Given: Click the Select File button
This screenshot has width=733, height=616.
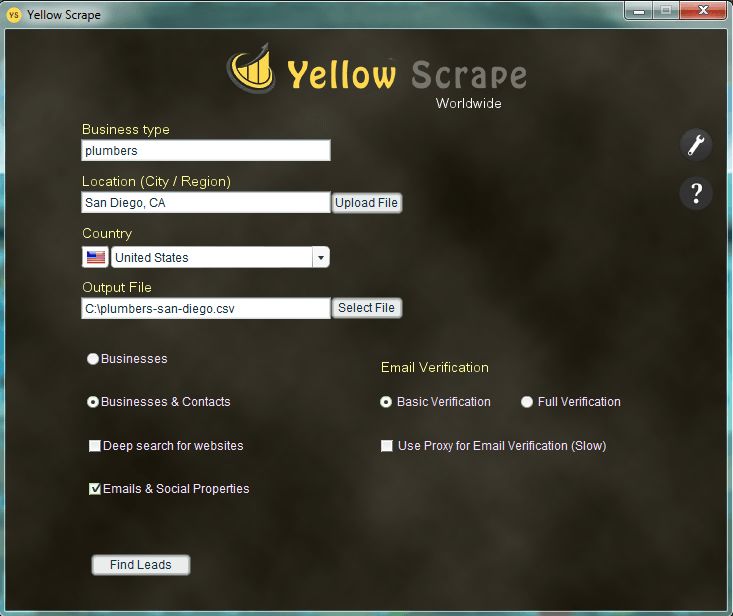Looking at the screenshot, I should coord(366,308).
